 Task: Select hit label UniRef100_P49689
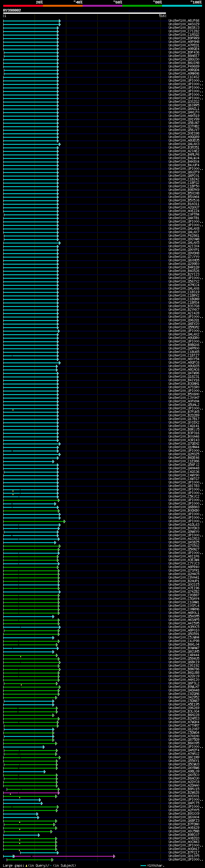(x=184, y=67)
